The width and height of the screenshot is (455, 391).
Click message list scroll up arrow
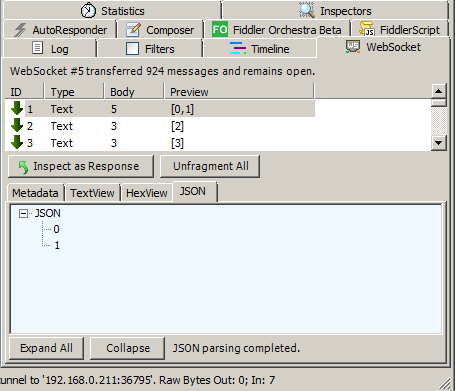pyautogui.click(x=439, y=91)
